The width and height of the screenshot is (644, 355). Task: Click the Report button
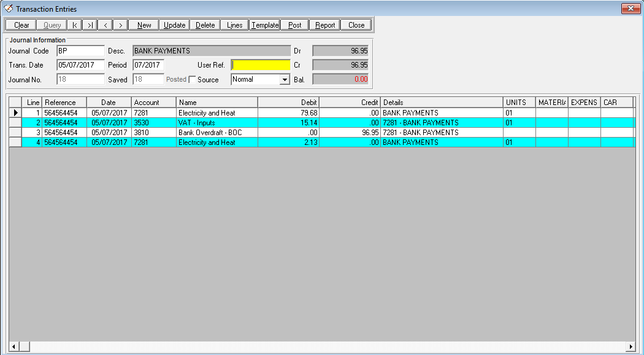(325, 25)
